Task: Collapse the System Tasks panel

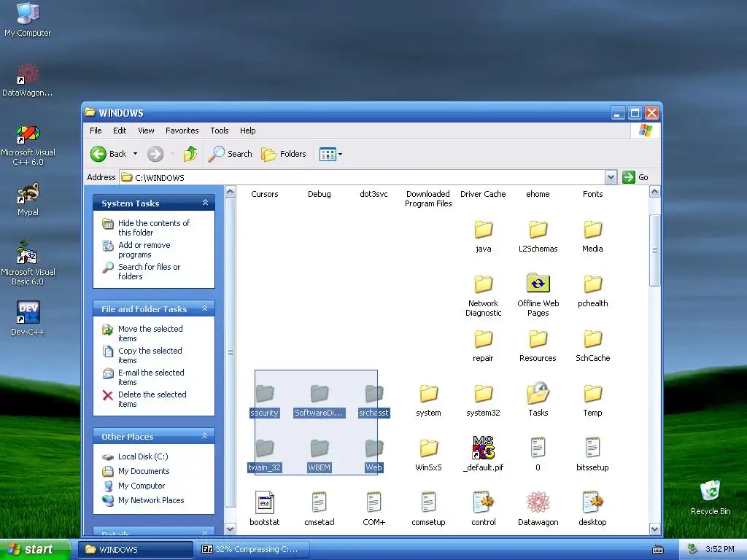Action: pyautogui.click(x=205, y=203)
